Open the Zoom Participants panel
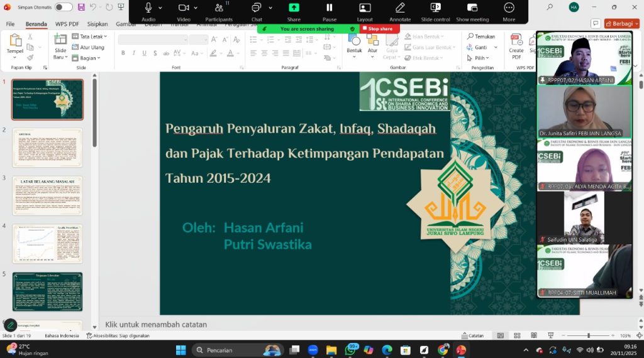Image resolution: width=644 pixels, height=358 pixels. [x=218, y=10]
